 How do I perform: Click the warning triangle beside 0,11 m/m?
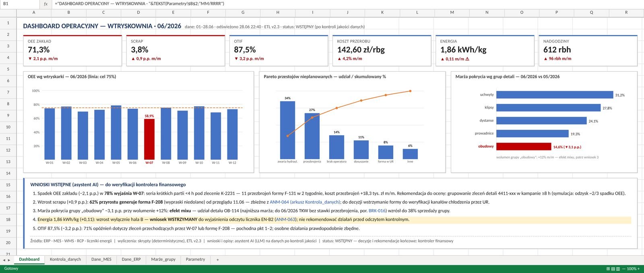point(467,59)
